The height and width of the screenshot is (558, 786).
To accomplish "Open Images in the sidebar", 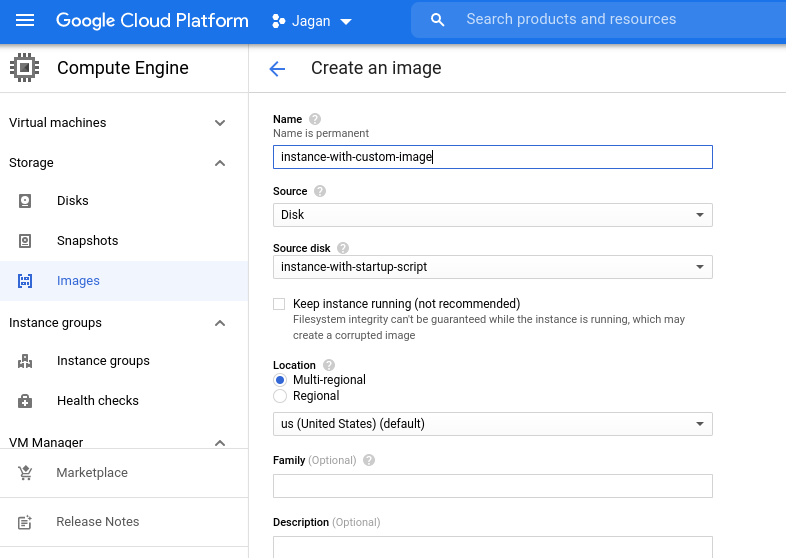I will click(124, 281).
